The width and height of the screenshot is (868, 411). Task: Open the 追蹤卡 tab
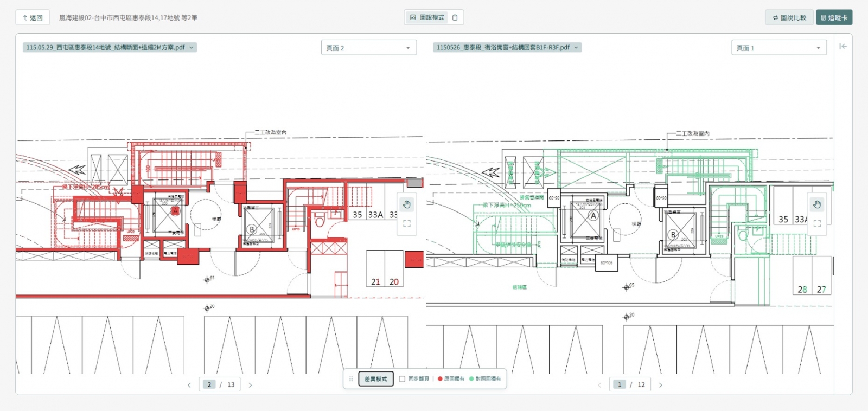[834, 17]
